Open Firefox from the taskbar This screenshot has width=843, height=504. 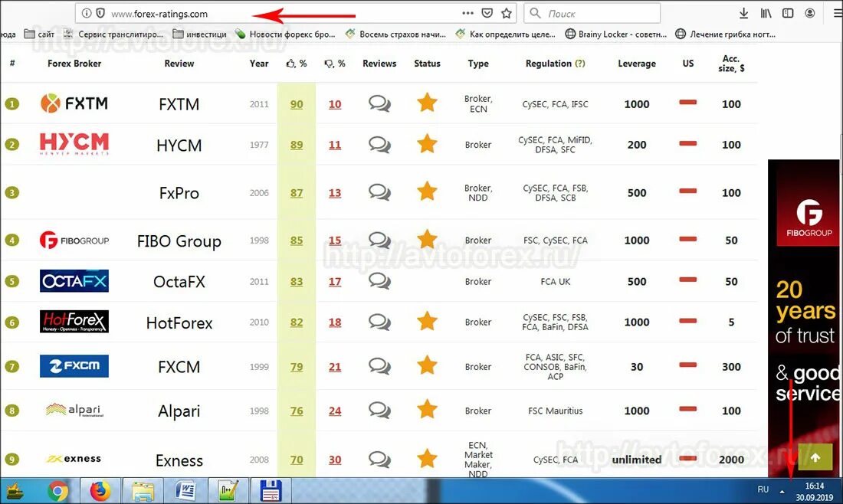[x=100, y=490]
